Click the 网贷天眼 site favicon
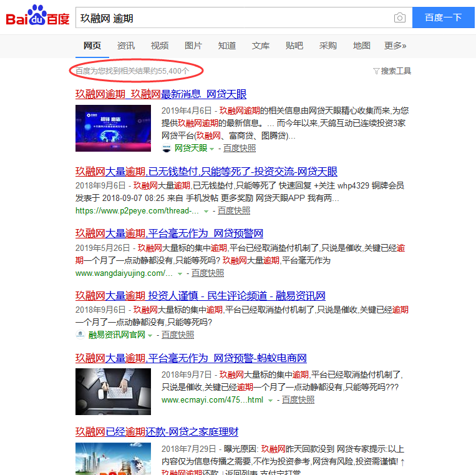The width and height of the screenshot is (476, 475). [x=167, y=148]
